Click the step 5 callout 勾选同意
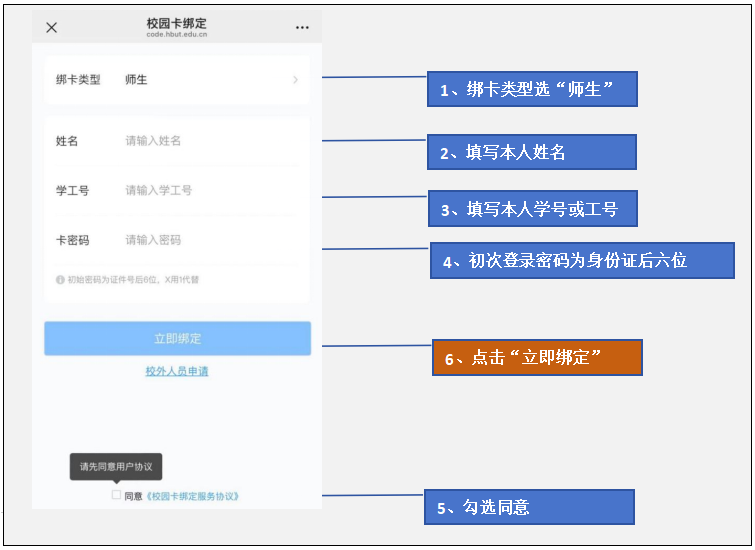The height and width of the screenshot is (550, 755). (531, 507)
